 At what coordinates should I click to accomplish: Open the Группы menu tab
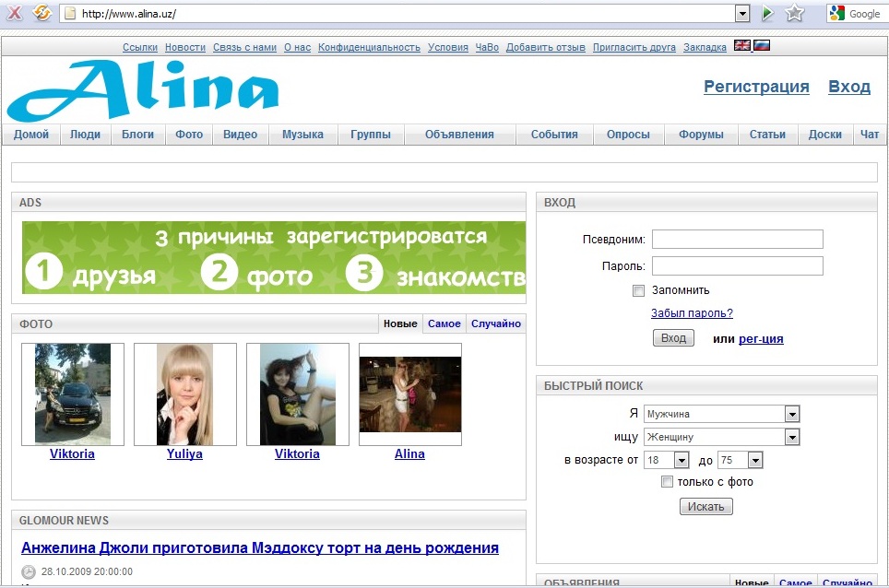[371, 135]
